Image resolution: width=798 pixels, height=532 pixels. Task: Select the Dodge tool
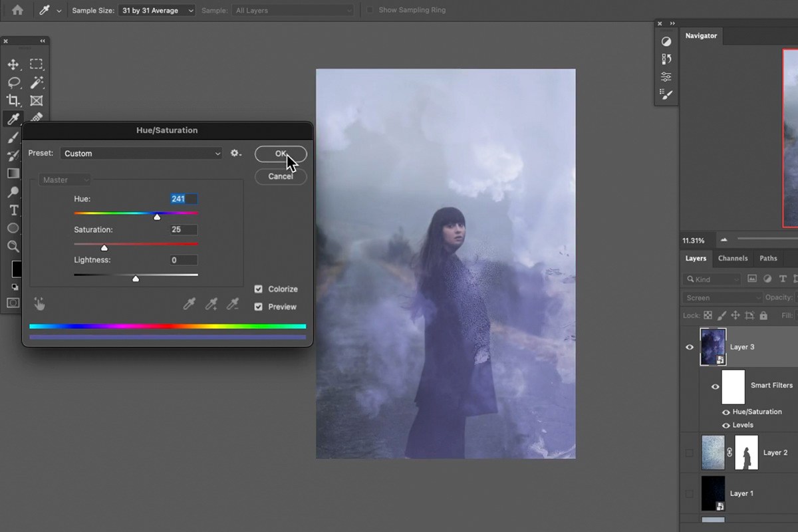pyautogui.click(x=13, y=192)
